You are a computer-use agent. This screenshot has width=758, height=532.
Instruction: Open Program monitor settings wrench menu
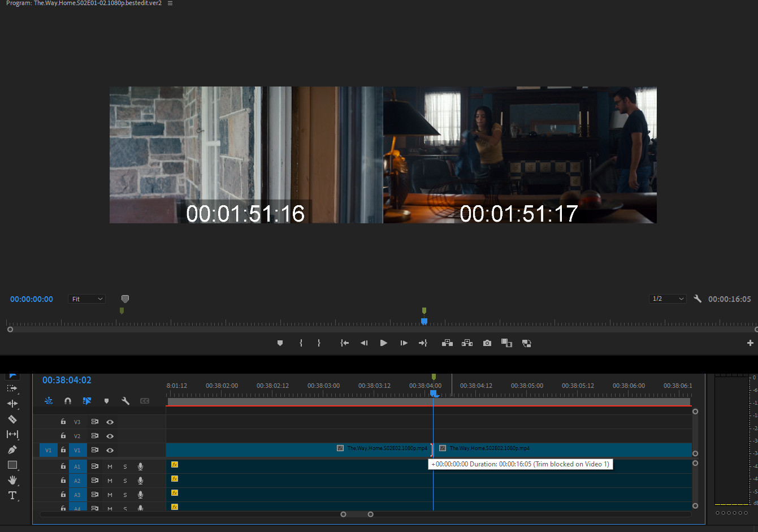tap(698, 299)
